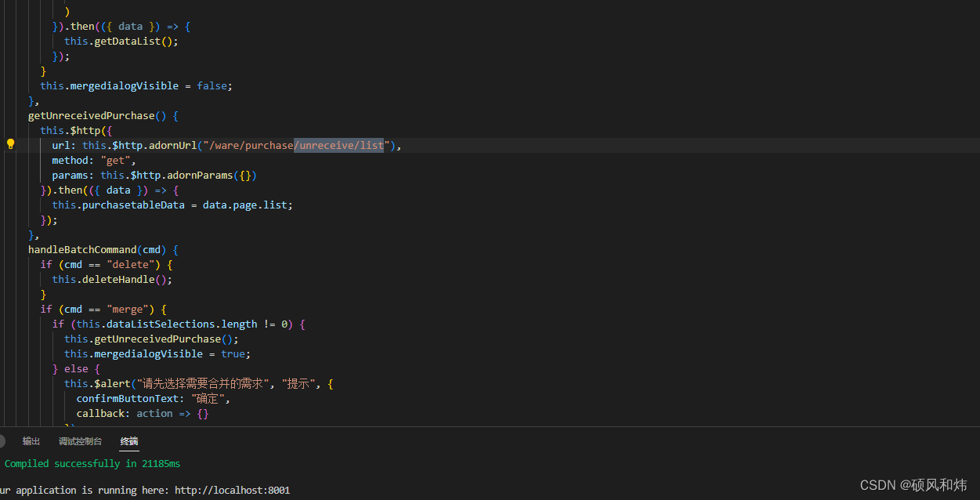Click the 'Compiled successfully in 21185ms' terminal message
This screenshot has height=500, width=980.
click(x=92, y=464)
